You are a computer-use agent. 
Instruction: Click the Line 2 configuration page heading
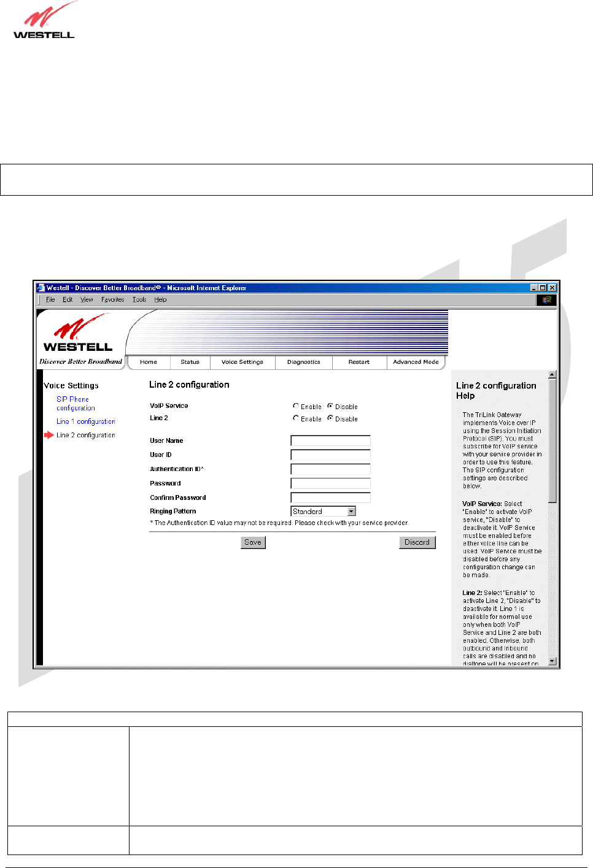[x=189, y=385]
